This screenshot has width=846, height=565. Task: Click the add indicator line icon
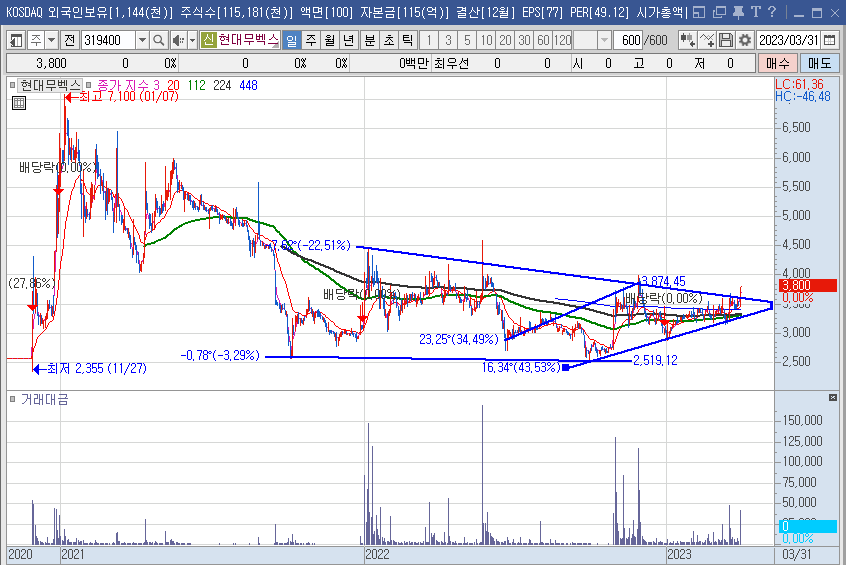coord(707,40)
